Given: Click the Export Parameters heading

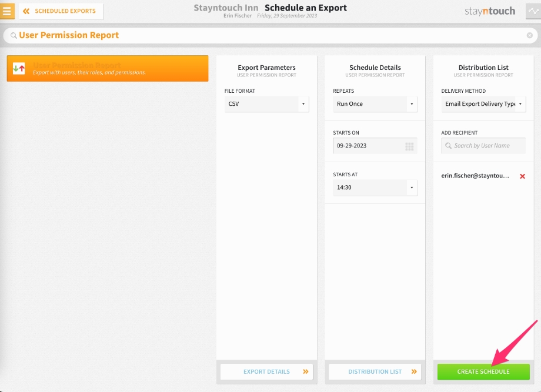Looking at the screenshot, I should tap(267, 68).
